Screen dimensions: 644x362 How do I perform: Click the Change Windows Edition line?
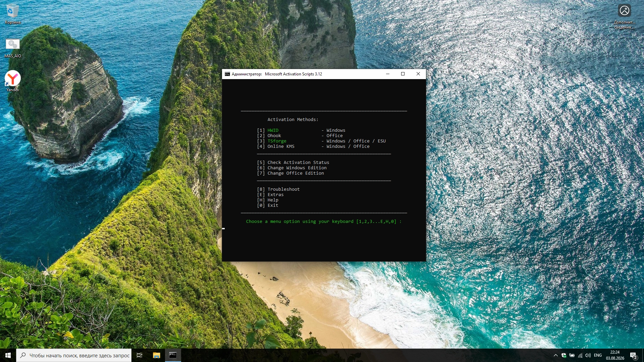click(291, 168)
